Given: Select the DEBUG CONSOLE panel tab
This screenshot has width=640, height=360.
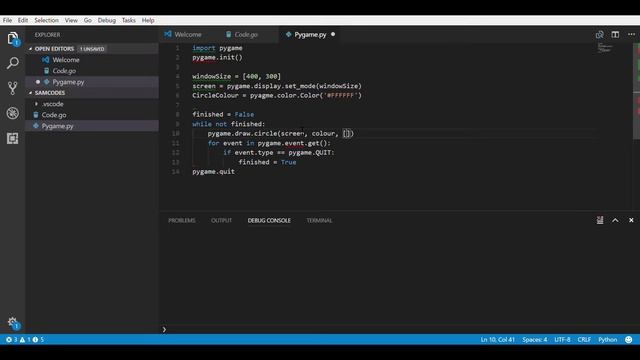Looking at the screenshot, I should coord(269,220).
